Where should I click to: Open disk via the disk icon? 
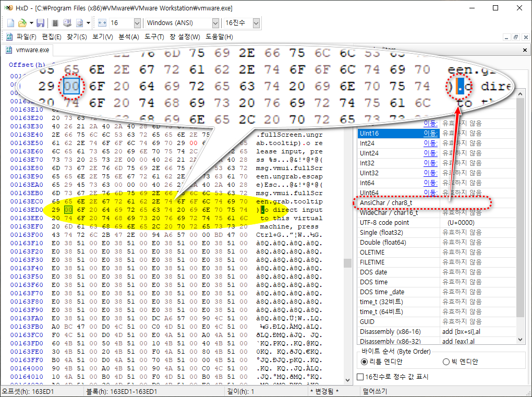[67, 23]
